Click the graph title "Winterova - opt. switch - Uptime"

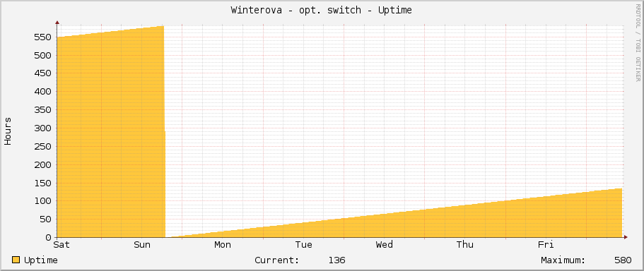point(321,11)
